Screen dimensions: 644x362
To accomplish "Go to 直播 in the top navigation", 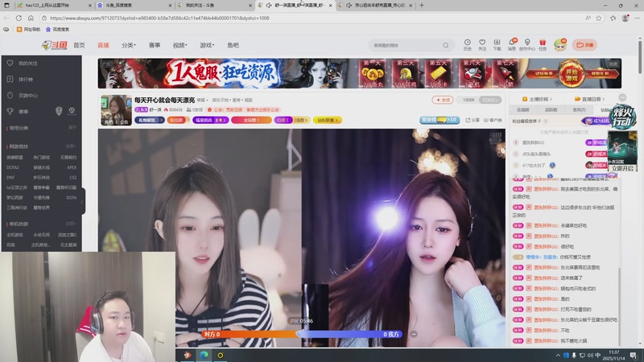I will click(x=103, y=45).
